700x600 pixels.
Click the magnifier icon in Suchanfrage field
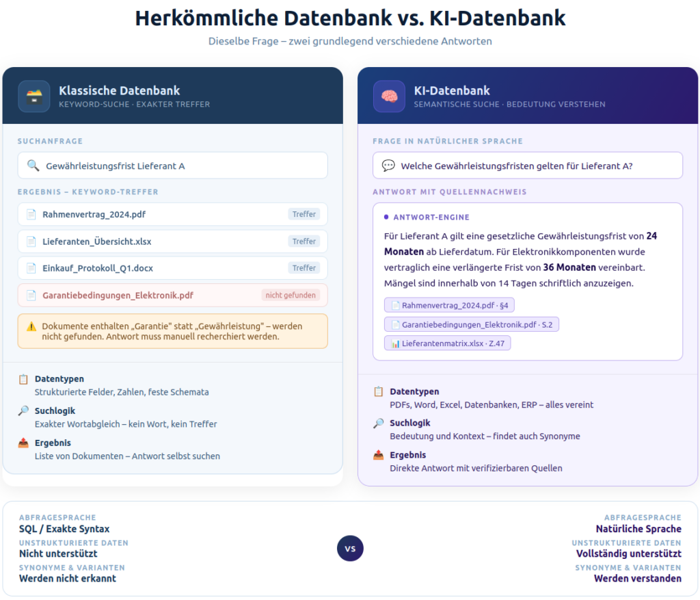(33, 166)
